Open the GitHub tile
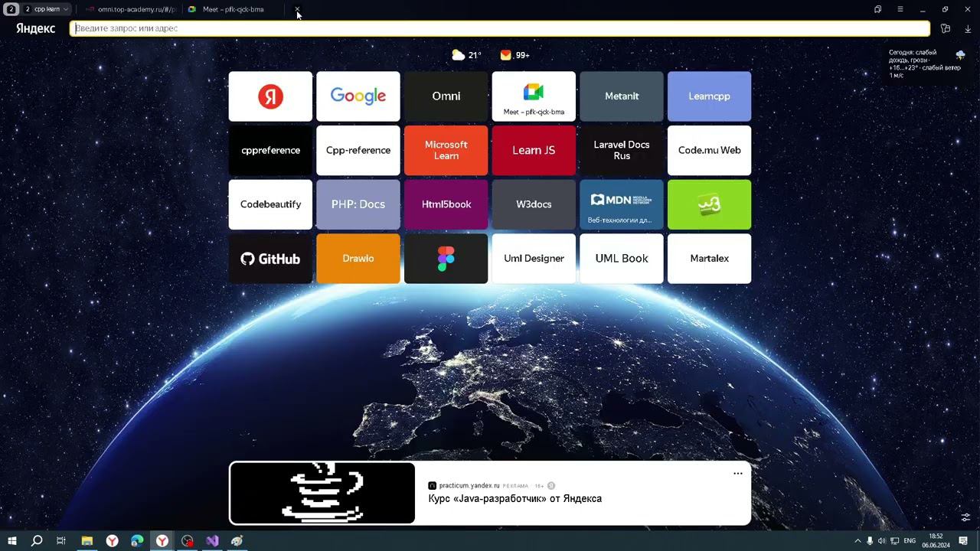 (270, 259)
